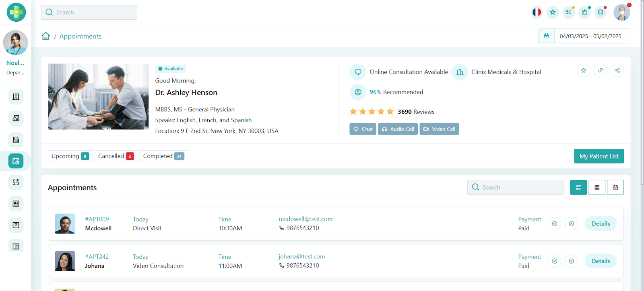Email mcdowell@test.com

point(306,219)
